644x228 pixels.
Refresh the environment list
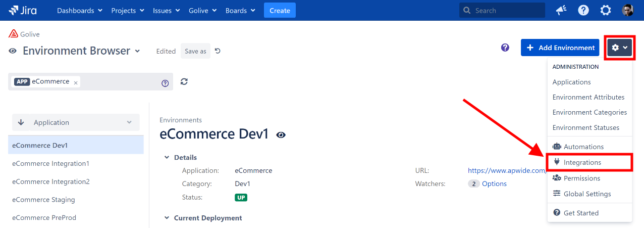click(184, 81)
